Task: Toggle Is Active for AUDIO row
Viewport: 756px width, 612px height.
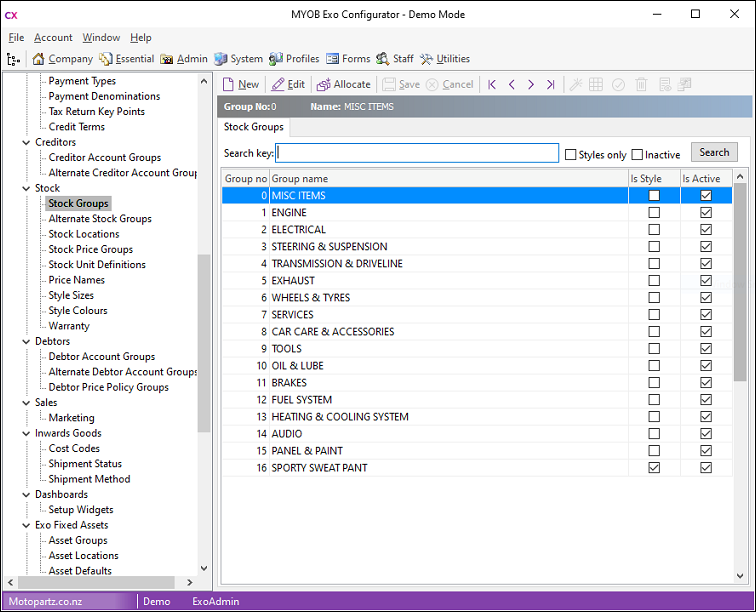Action: click(x=706, y=434)
